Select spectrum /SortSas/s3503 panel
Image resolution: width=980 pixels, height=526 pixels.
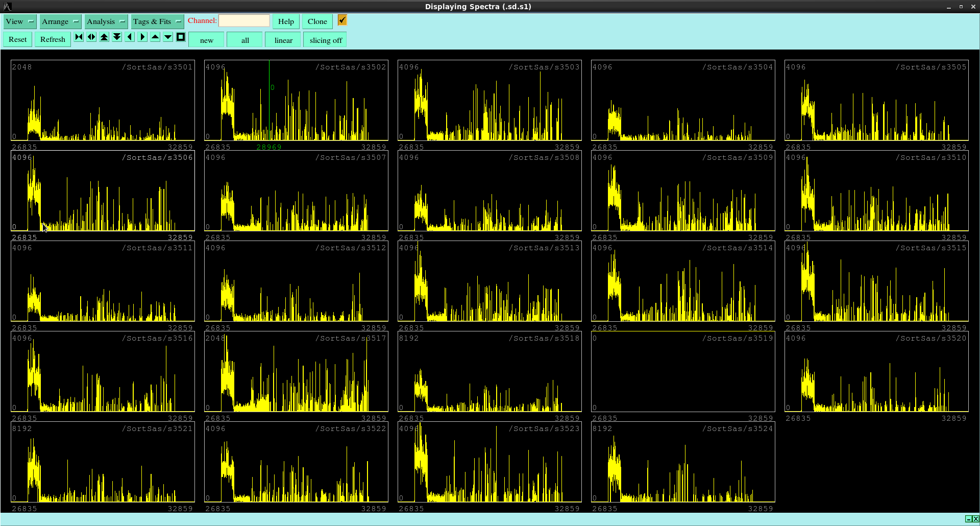tap(489, 101)
